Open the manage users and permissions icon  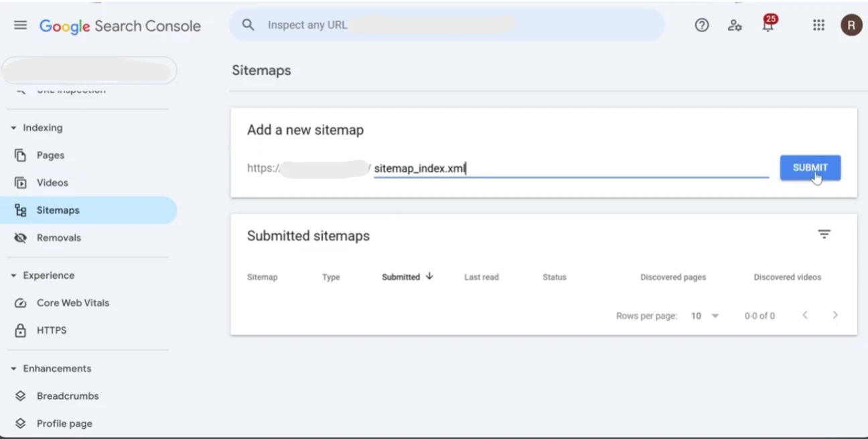735,25
